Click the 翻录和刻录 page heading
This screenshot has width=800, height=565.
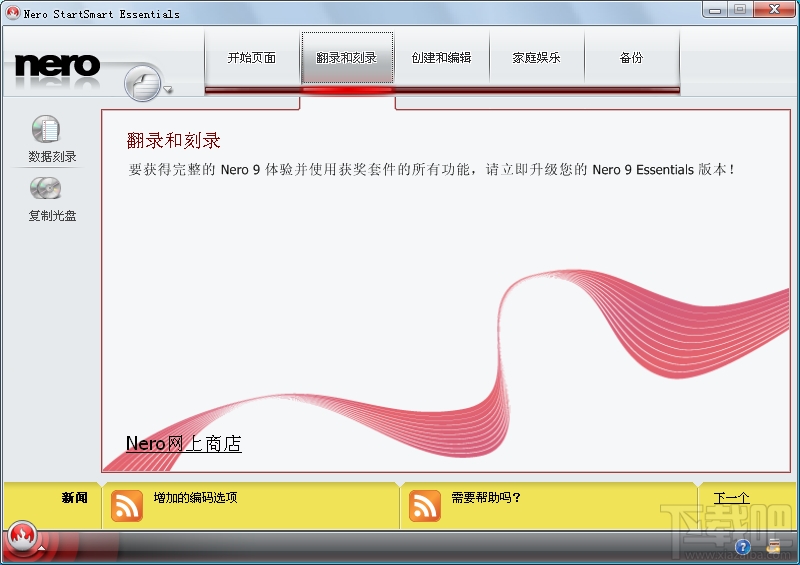[173, 140]
